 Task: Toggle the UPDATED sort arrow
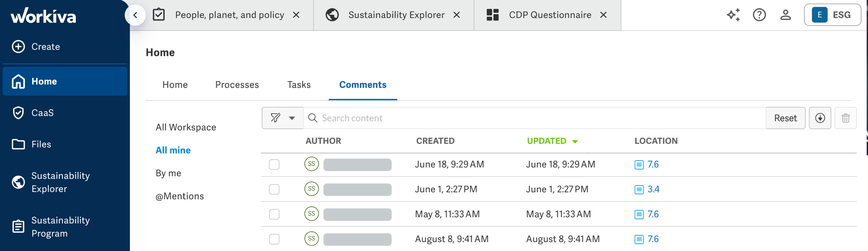click(x=575, y=142)
